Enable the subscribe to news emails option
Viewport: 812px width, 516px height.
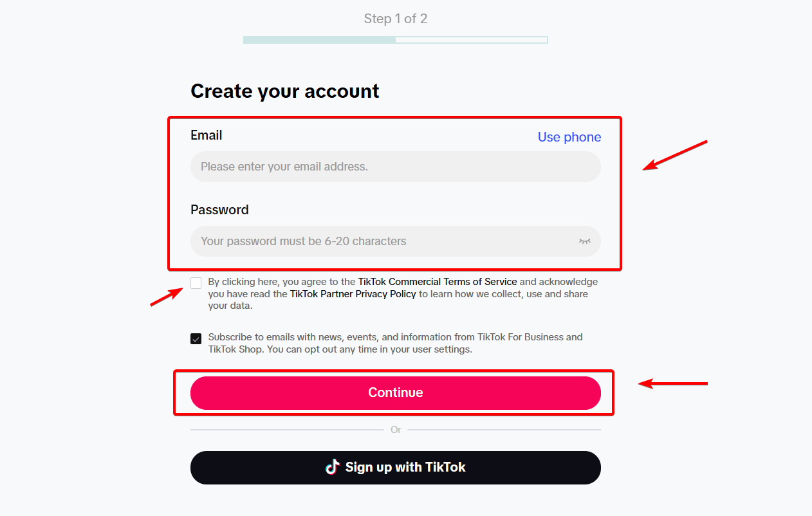(x=196, y=338)
